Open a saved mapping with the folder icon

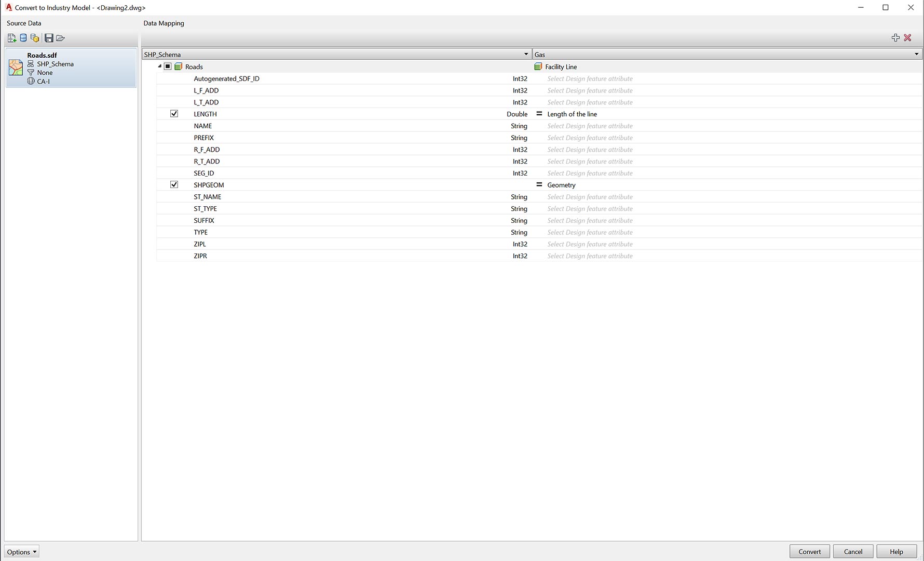coord(61,38)
